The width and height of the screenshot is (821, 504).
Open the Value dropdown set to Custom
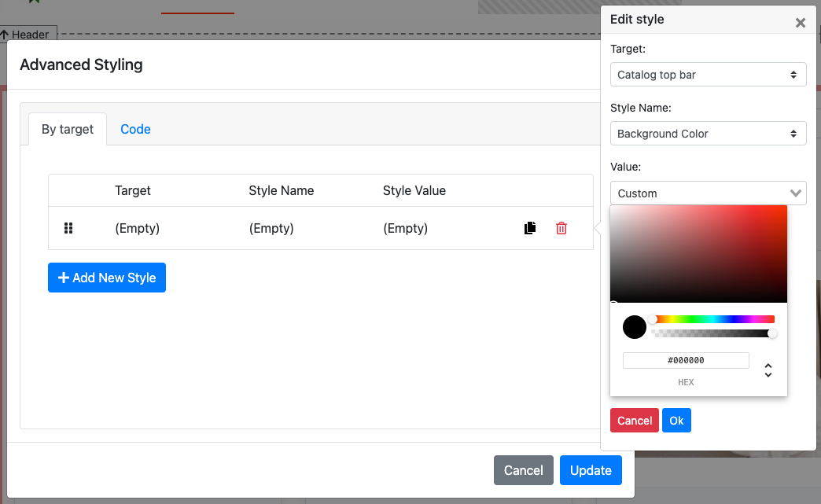708,193
